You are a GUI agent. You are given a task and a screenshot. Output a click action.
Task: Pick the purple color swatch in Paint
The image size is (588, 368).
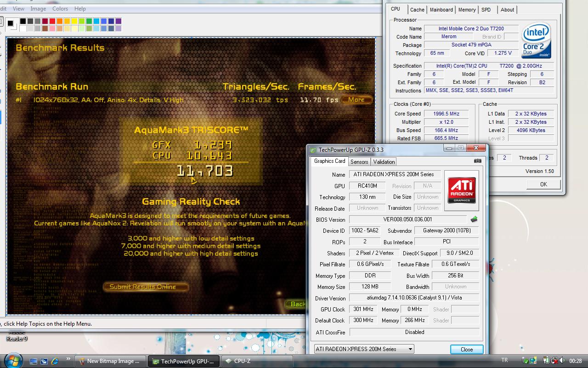(x=119, y=21)
